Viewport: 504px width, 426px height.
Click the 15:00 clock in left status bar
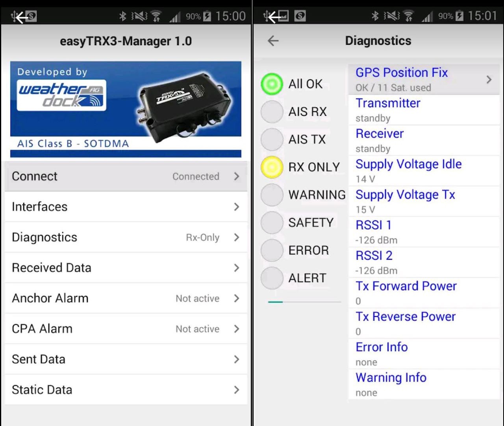click(x=231, y=16)
